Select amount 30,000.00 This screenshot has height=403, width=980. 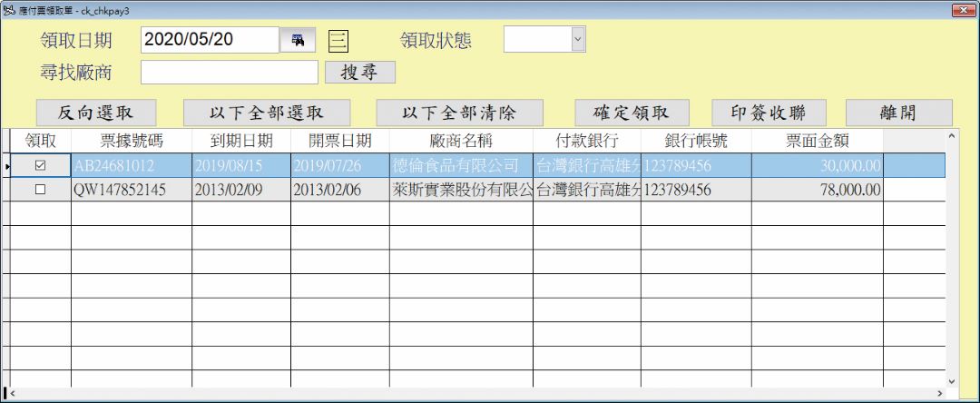817,165
